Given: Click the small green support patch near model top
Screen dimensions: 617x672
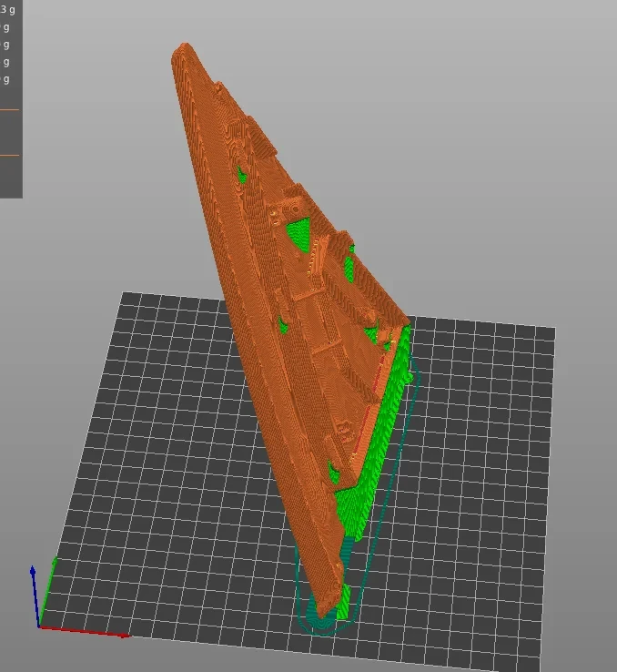Looking at the screenshot, I should coord(241,175).
